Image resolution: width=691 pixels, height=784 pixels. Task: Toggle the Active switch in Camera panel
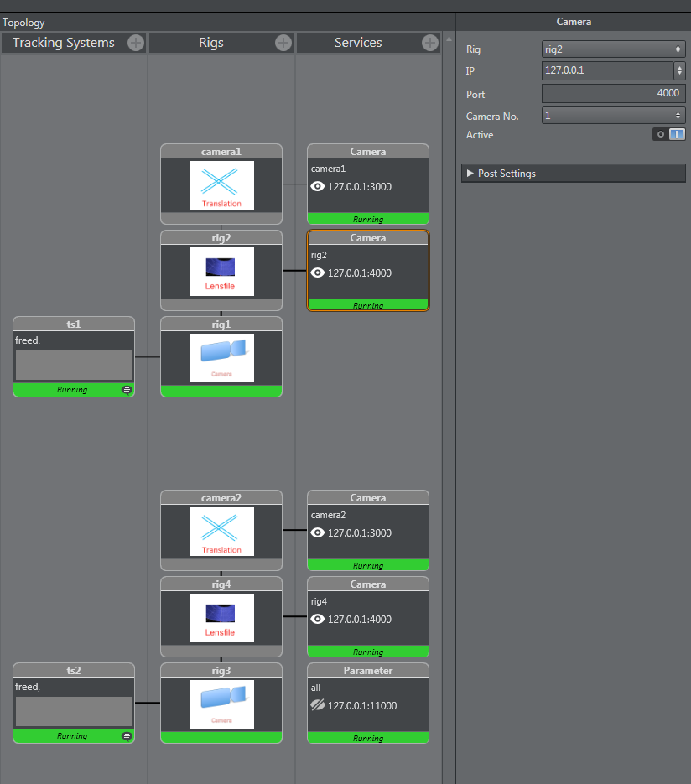pos(669,134)
